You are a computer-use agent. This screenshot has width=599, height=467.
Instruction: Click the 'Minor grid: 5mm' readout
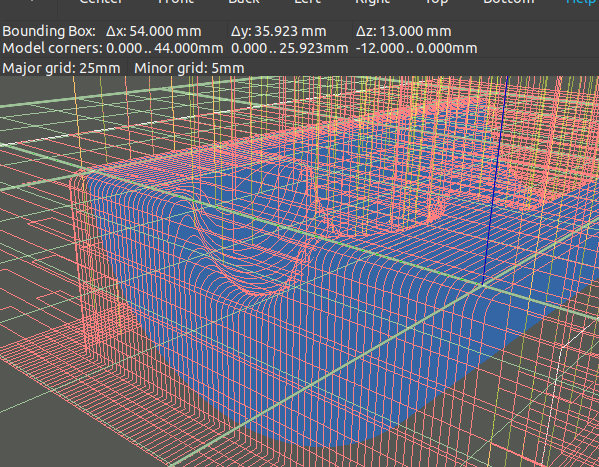(x=189, y=68)
